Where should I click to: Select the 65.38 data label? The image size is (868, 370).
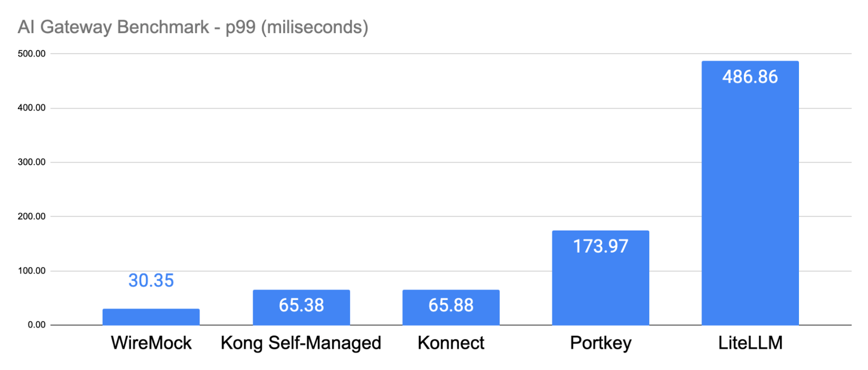301,305
